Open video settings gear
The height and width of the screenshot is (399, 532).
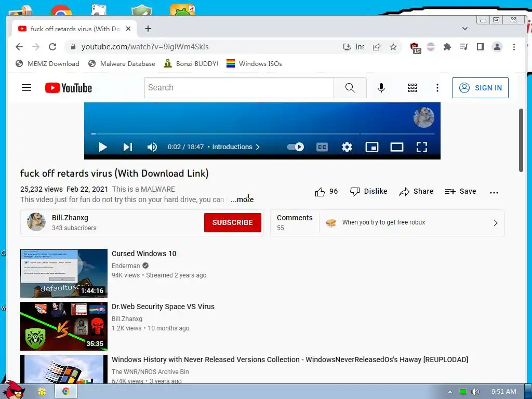[x=347, y=147]
